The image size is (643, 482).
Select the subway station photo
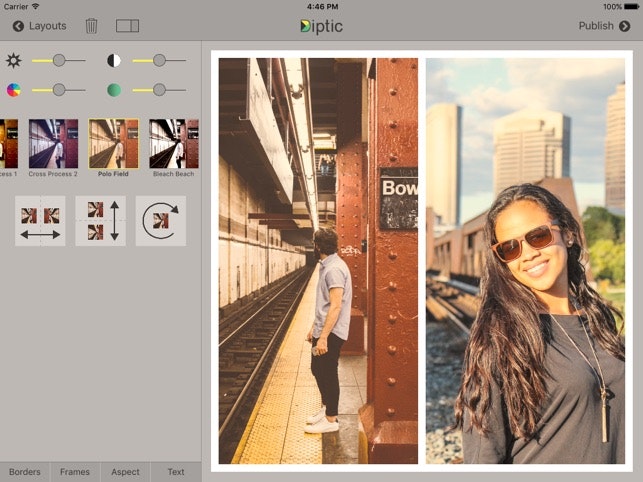click(318, 260)
